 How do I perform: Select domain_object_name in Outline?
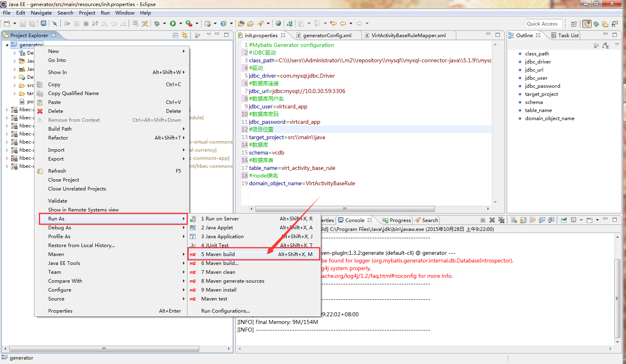coord(549,119)
